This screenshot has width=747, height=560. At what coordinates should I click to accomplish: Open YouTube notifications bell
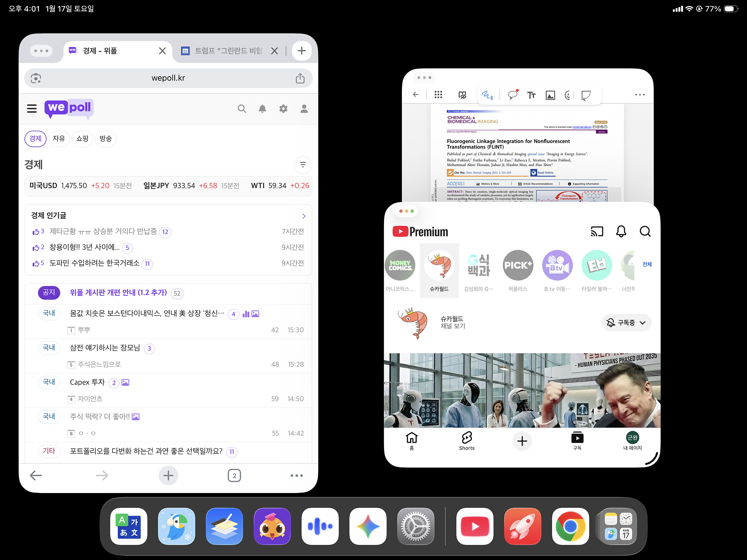[x=621, y=232]
